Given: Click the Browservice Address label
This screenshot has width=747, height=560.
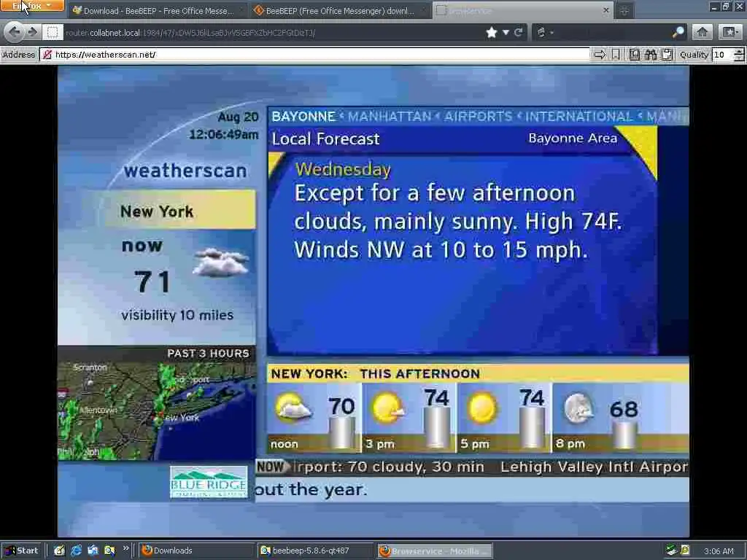Looking at the screenshot, I should coord(18,55).
